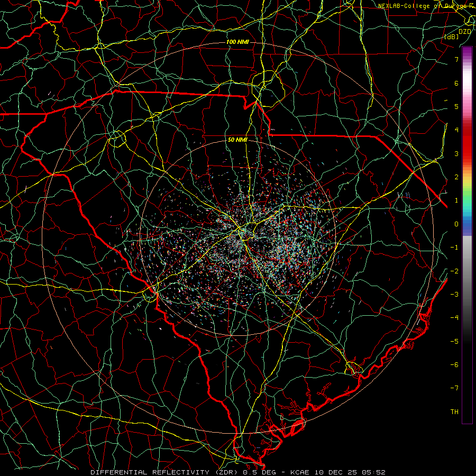Viewport: 476px width, 476px height.
Task: Click the color scale value '-1'
Action: [454, 248]
